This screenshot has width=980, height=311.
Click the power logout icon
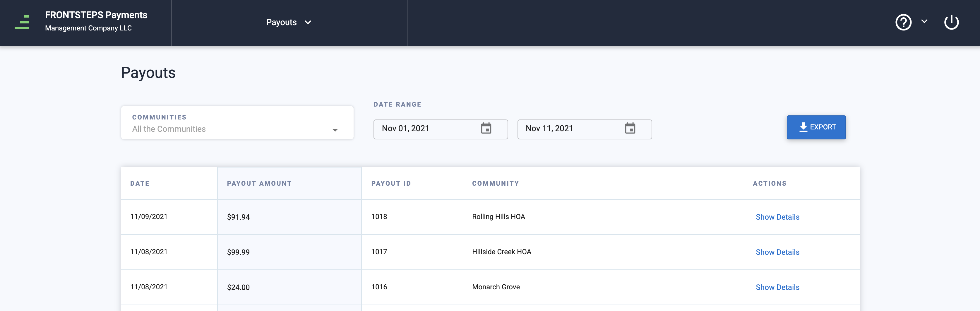pyautogui.click(x=951, y=22)
